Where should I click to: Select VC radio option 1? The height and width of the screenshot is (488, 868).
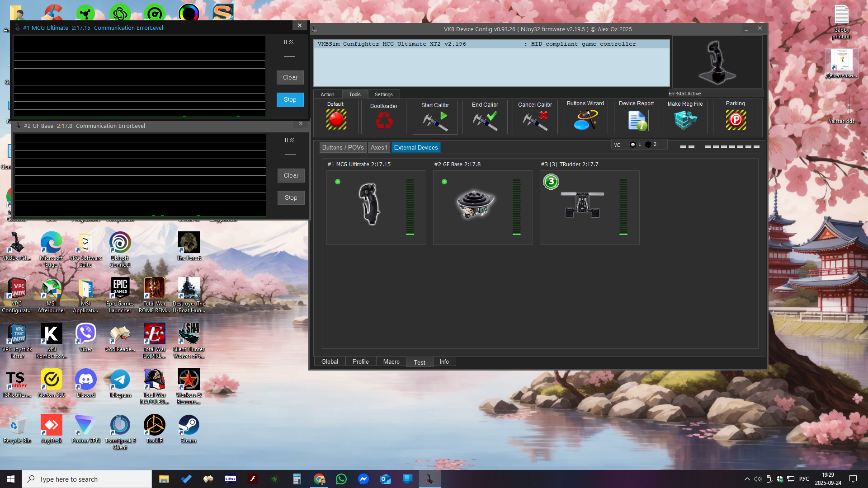(x=633, y=145)
